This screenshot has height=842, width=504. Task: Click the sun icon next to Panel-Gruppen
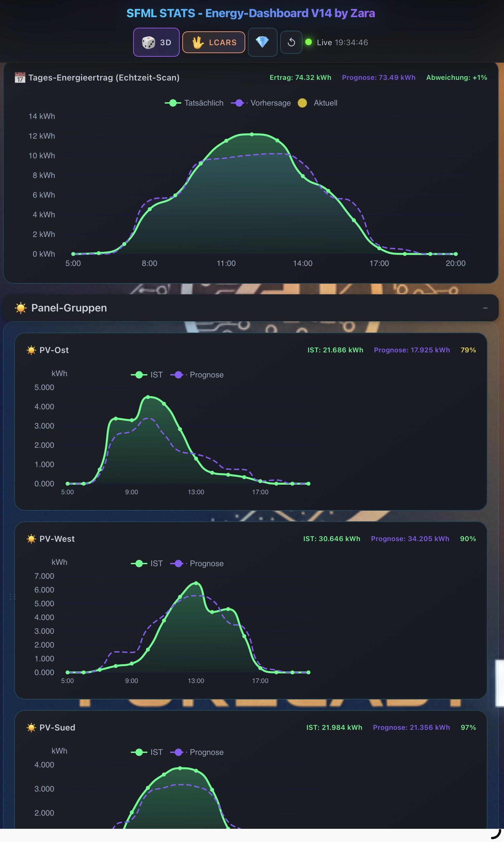(21, 308)
